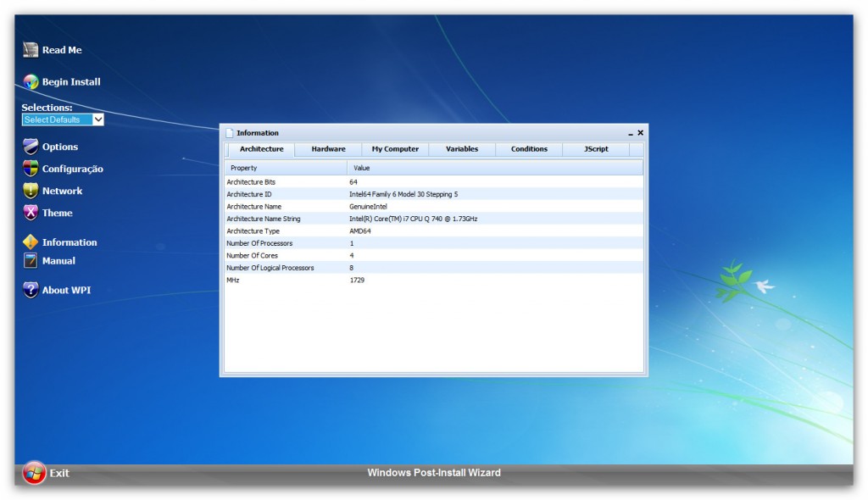The width and height of the screenshot is (868, 500).
Task: Select the MHz property row
Action: point(433,281)
